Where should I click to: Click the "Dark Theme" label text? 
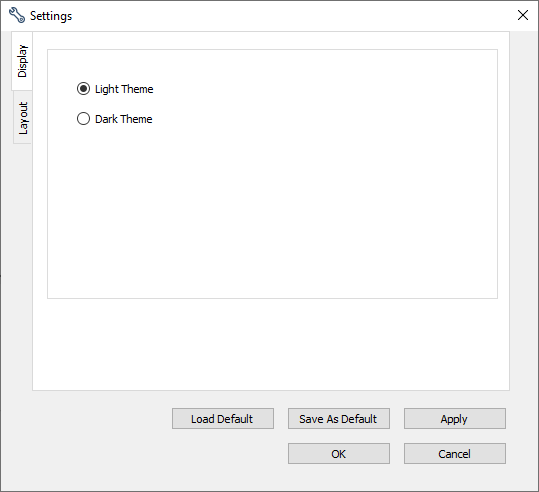coord(123,119)
